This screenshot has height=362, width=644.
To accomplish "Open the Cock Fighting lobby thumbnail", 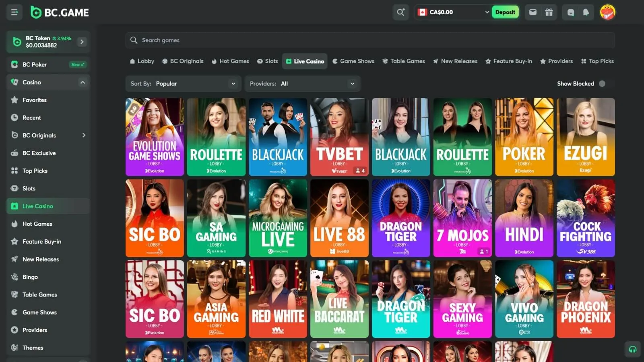I will click(586, 218).
